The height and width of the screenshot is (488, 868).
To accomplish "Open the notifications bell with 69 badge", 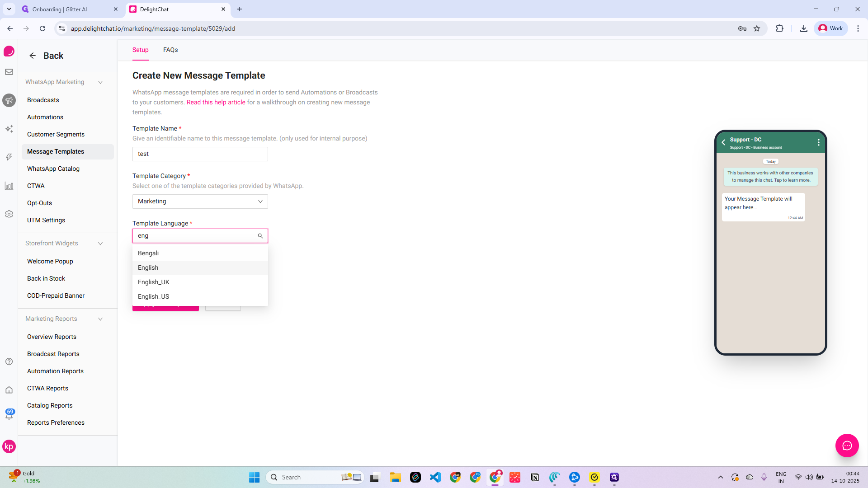I will pos(9,415).
